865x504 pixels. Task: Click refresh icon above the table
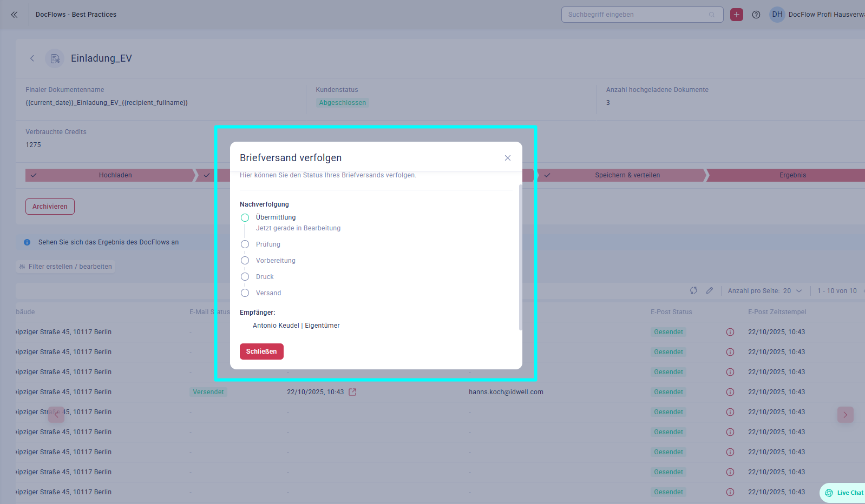point(693,290)
